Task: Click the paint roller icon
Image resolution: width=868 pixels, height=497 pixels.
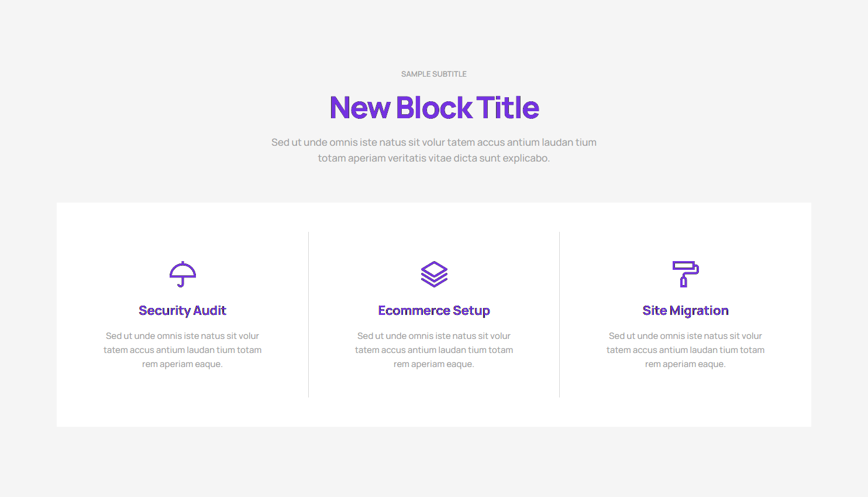Action: tap(686, 274)
